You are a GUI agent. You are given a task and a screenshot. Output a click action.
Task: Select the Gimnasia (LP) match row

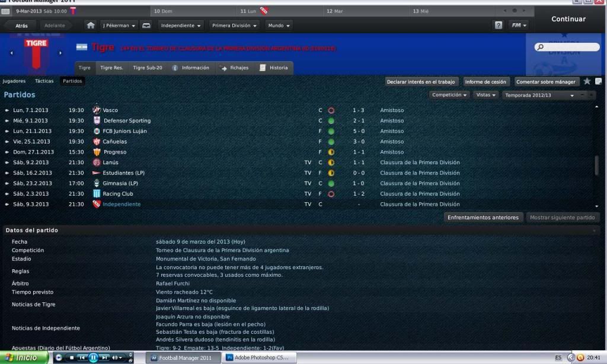click(298, 183)
